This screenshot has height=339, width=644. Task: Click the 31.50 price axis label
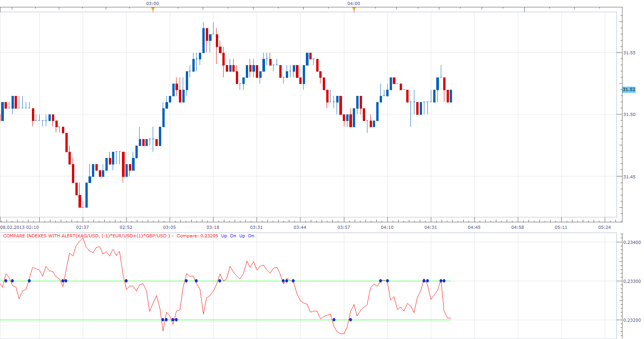click(x=629, y=114)
